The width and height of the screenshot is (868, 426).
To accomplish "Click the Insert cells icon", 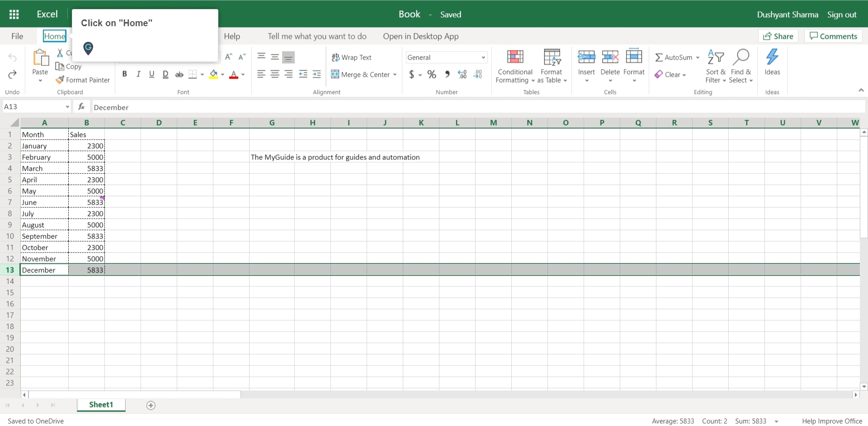I will pyautogui.click(x=586, y=58).
